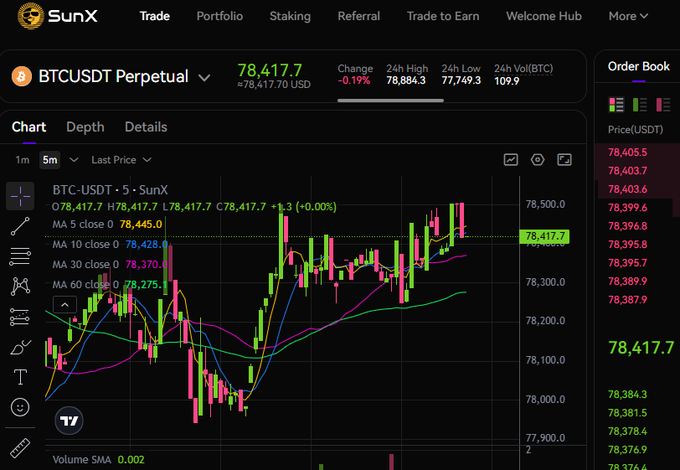Open the Referral page
680x470 pixels.
359,16
